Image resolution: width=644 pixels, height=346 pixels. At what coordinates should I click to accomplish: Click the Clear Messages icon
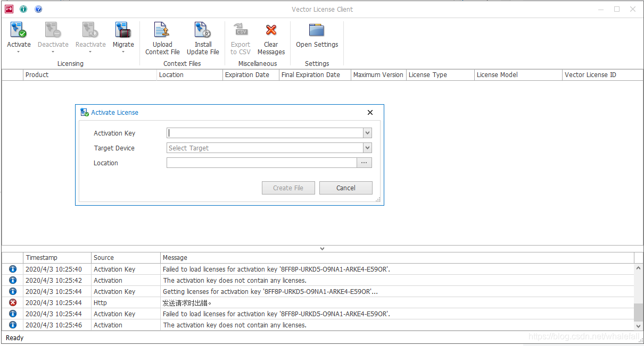[271, 30]
